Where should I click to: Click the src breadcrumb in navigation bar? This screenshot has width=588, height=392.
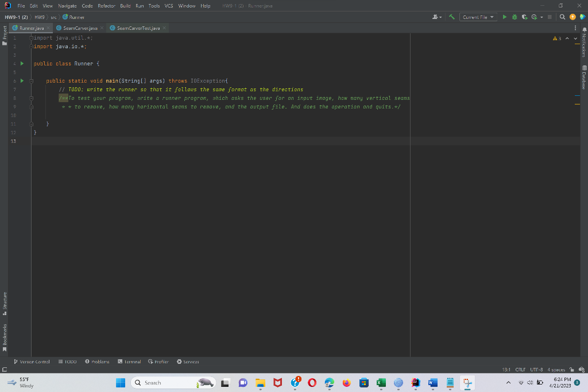(53, 17)
